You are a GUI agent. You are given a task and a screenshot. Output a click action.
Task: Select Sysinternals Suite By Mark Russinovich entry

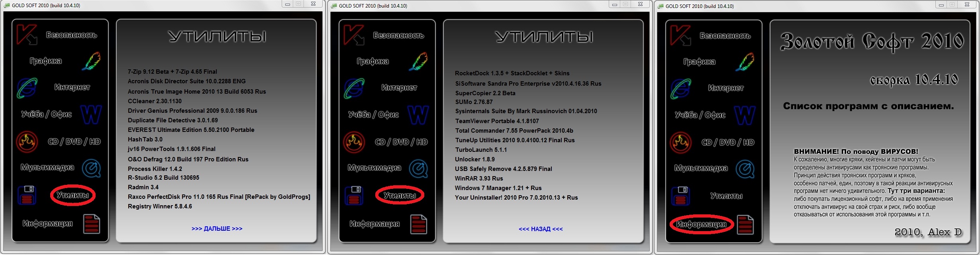point(526,111)
